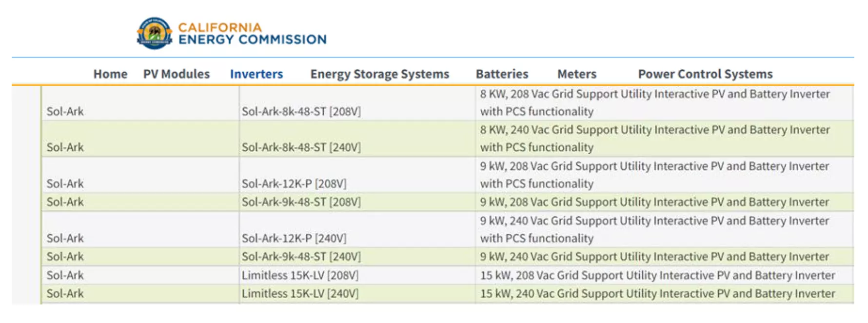
Task: Open the PV Modules page
Action: click(177, 74)
